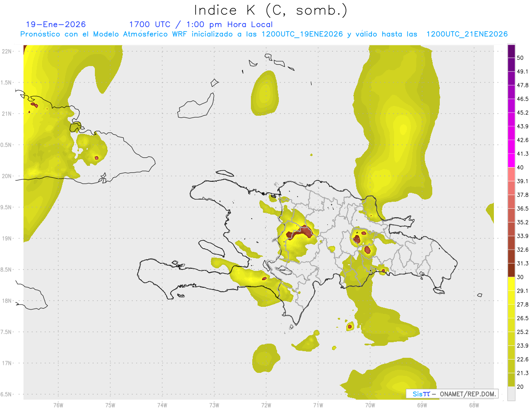Click the legend value '33.9'
The image size is (532, 411).
tap(523, 236)
